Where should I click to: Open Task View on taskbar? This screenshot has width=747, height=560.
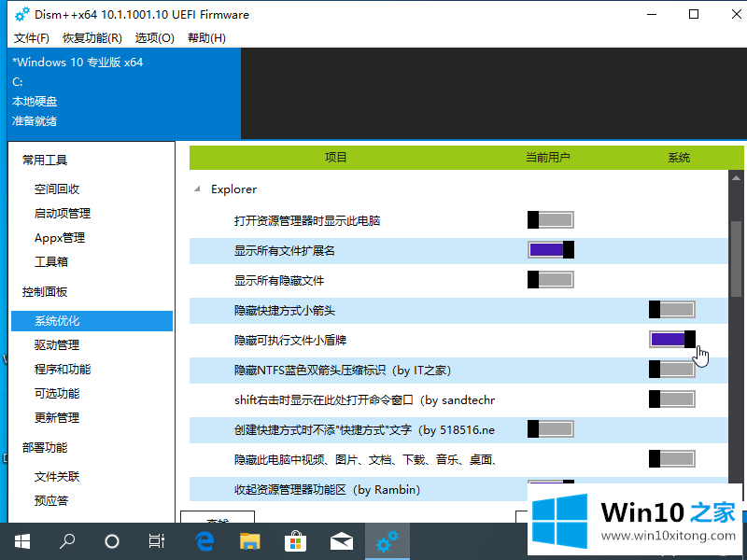point(156,541)
